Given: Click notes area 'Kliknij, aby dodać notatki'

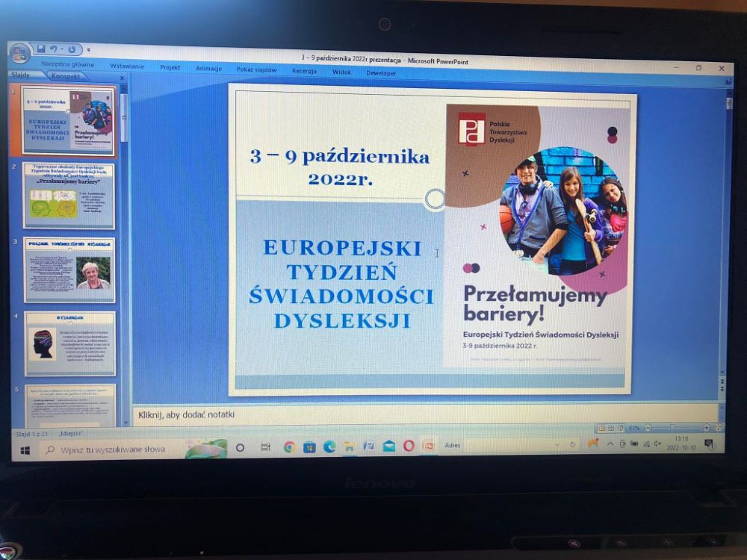Looking at the screenshot, I should click(x=187, y=414).
